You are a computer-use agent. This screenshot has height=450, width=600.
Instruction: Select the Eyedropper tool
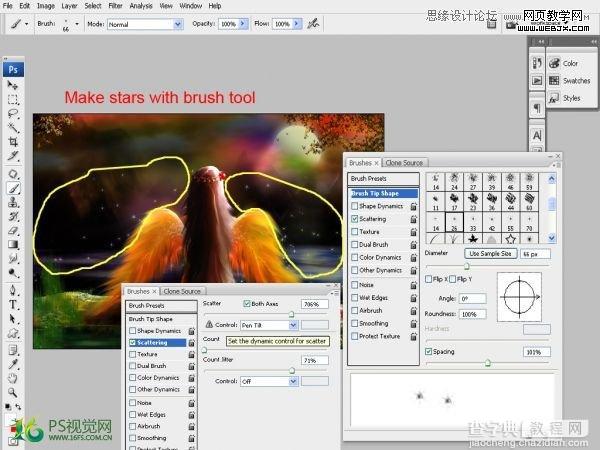[13, 364]
